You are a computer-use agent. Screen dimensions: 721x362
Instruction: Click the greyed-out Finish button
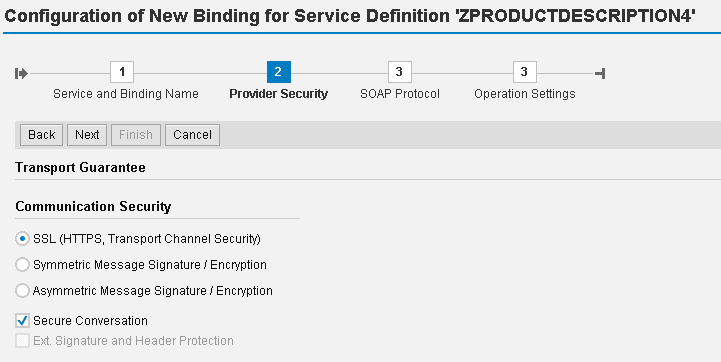click(x=136, y=135)
